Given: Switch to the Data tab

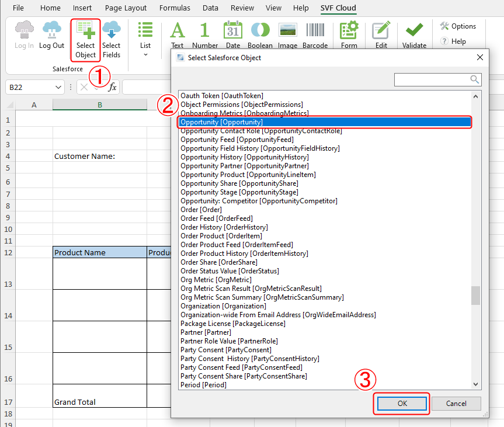Looking at the screenshot, I should [210, 8].
